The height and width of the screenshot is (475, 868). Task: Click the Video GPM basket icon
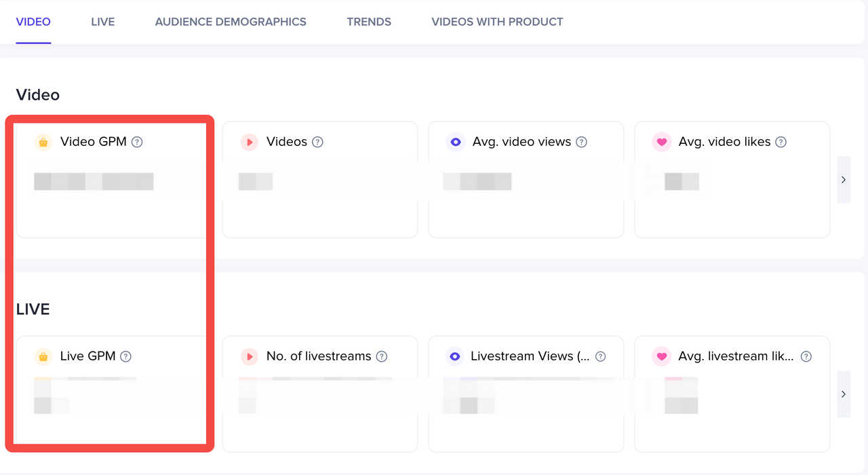(43, 142)
